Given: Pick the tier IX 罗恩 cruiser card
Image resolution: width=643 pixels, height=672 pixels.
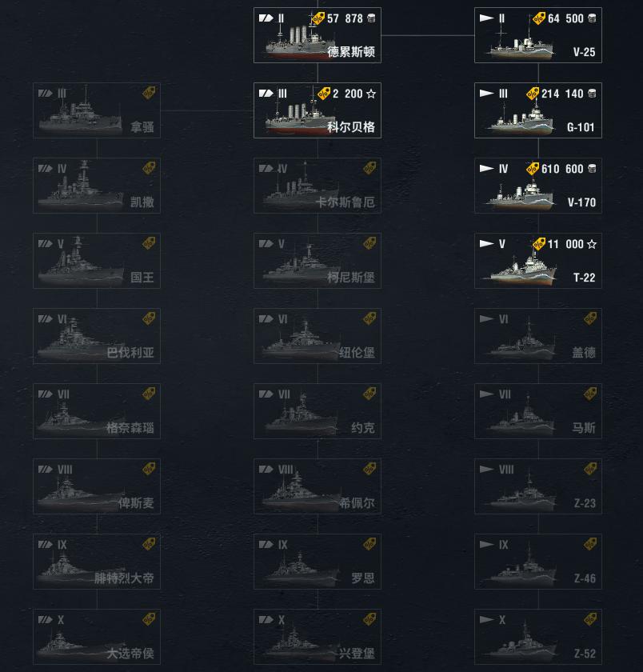Looking at the screenshot, I should coord(318,562).
